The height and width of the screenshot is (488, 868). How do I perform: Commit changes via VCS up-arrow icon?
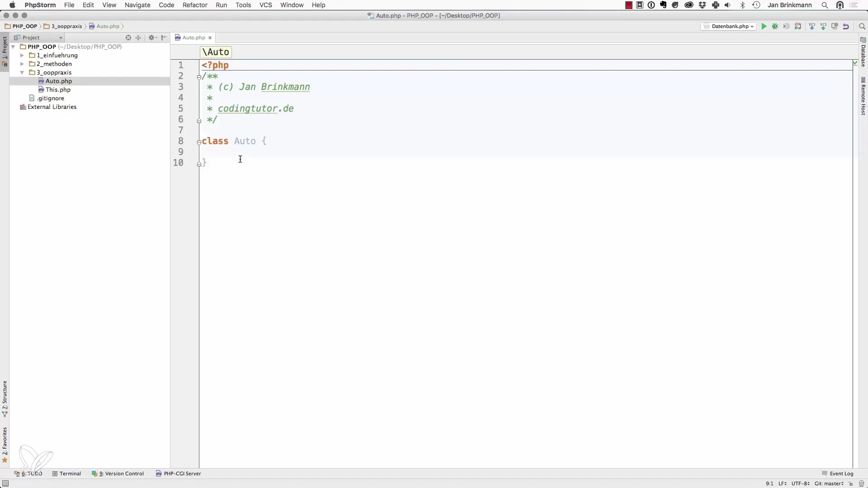click(x=823, y=26)
